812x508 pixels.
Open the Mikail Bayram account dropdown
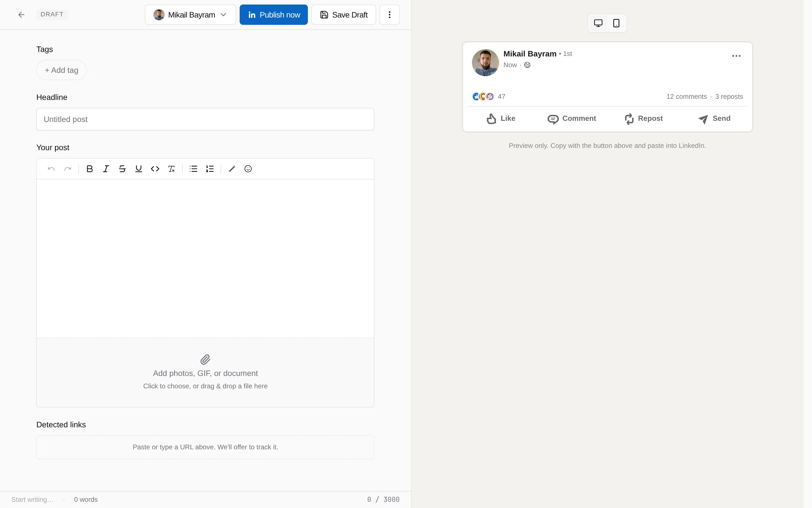(191, 15)
